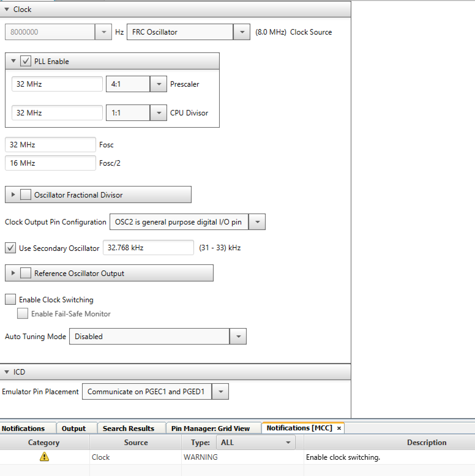The height and width of the screenshot is (476, 475).
Task: Click the Fosc 32 MHz field
Action: click(x=50, y=145)
